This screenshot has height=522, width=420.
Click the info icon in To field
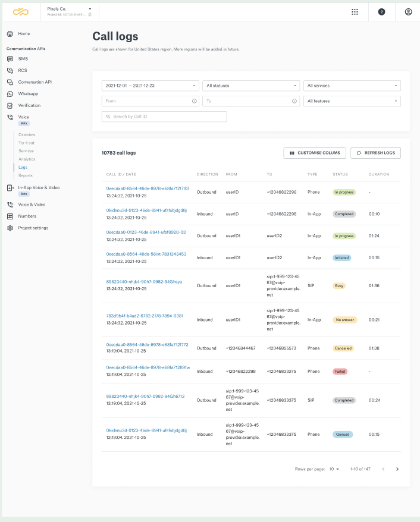(295, 101)
